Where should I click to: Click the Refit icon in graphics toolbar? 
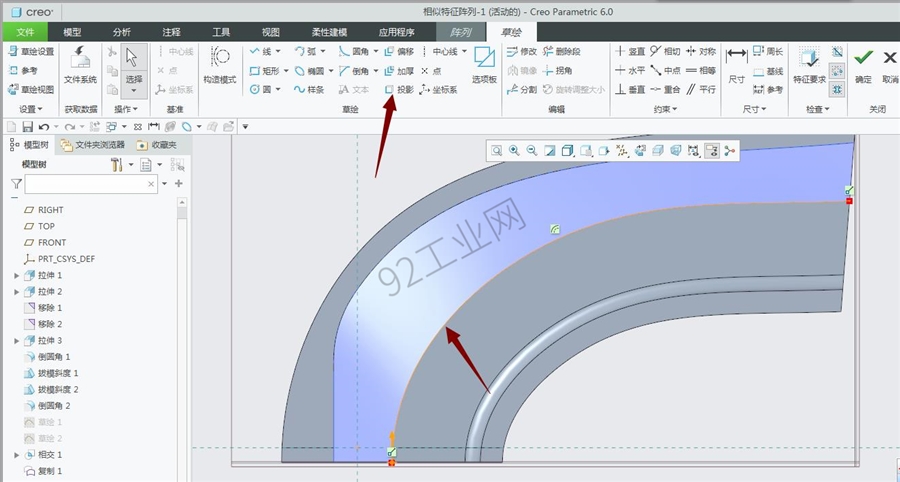pyautogui.click(x=496, y=150)
